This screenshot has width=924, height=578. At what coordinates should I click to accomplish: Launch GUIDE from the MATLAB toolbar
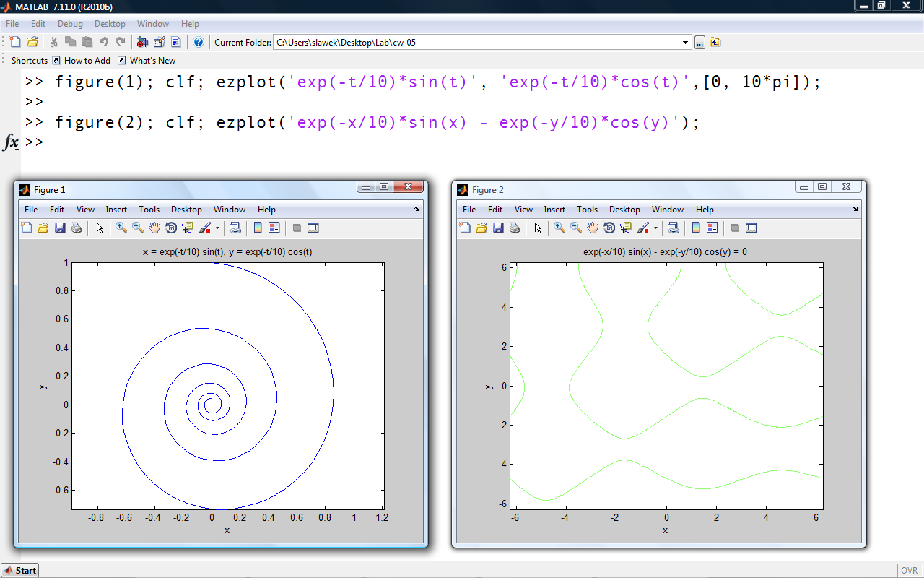tap(160, 43)
